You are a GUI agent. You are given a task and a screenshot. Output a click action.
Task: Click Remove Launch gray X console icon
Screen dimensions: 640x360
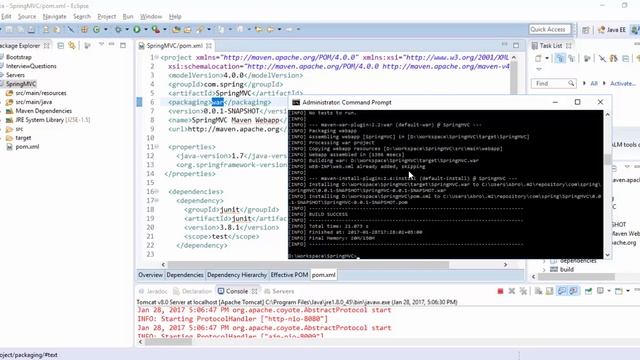click(511, 291)
